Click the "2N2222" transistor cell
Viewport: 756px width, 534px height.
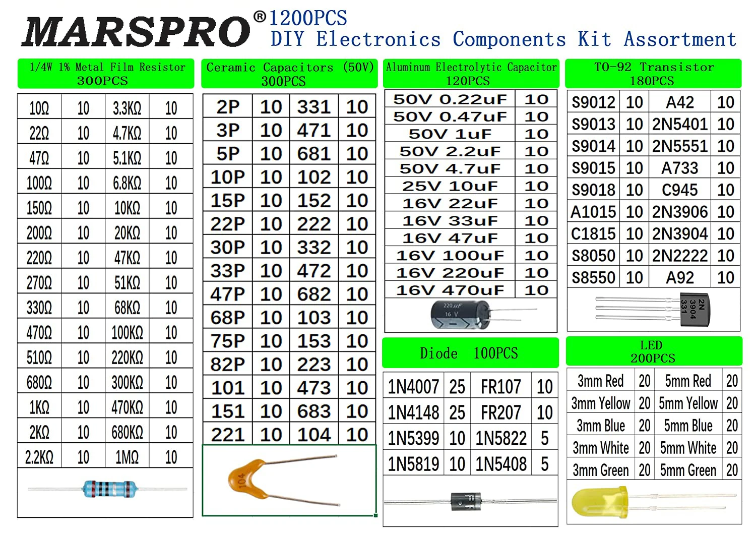[680, 256]
